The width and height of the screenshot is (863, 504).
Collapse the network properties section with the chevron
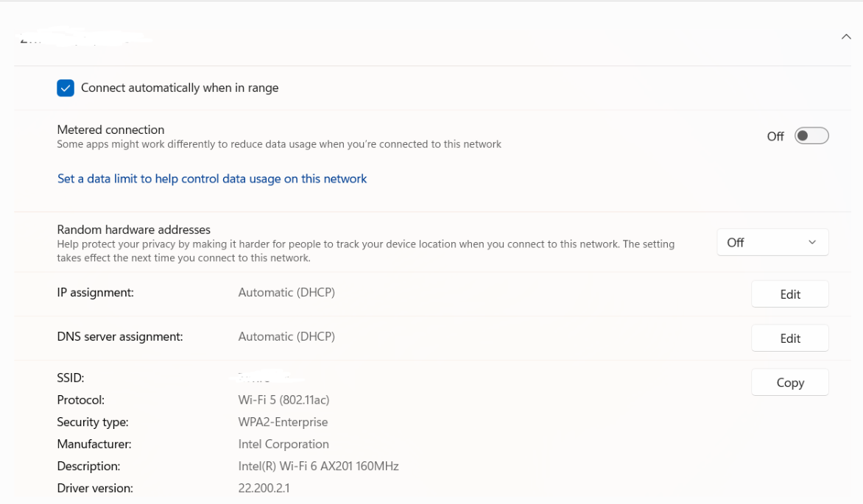(845, 35)
